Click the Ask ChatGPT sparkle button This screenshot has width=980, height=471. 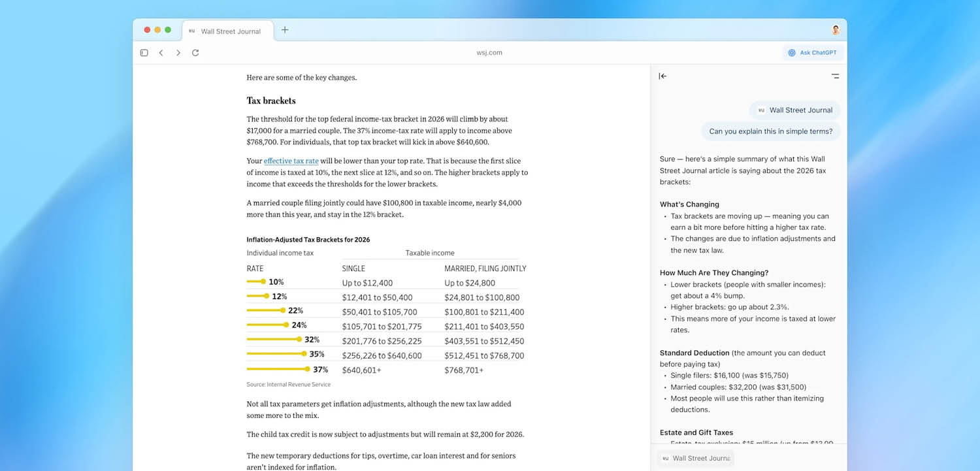[812, 52]
